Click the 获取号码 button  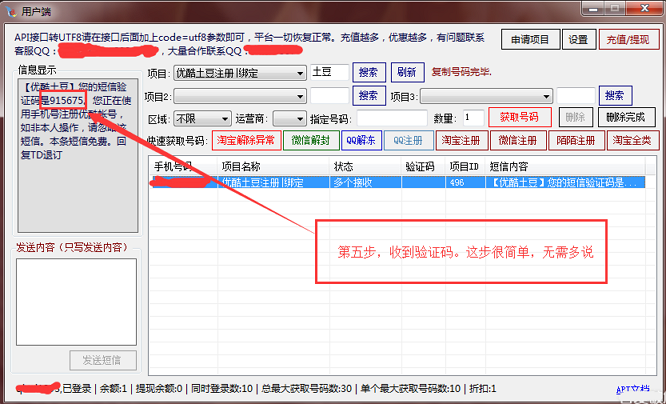point(520,117)
